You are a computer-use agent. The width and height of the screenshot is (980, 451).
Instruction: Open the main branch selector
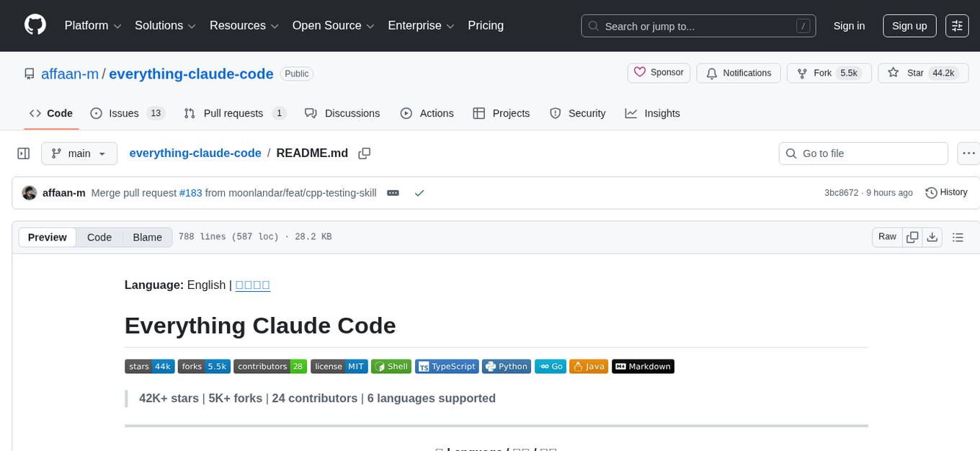tap(79, 153)
